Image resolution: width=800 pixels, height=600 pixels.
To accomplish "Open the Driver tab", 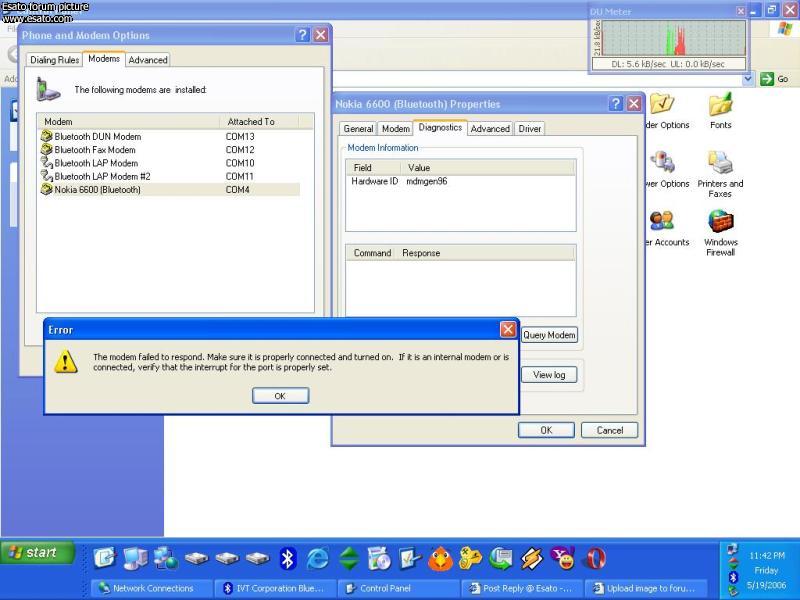I will pyautogui.click(x=530, y=129).
